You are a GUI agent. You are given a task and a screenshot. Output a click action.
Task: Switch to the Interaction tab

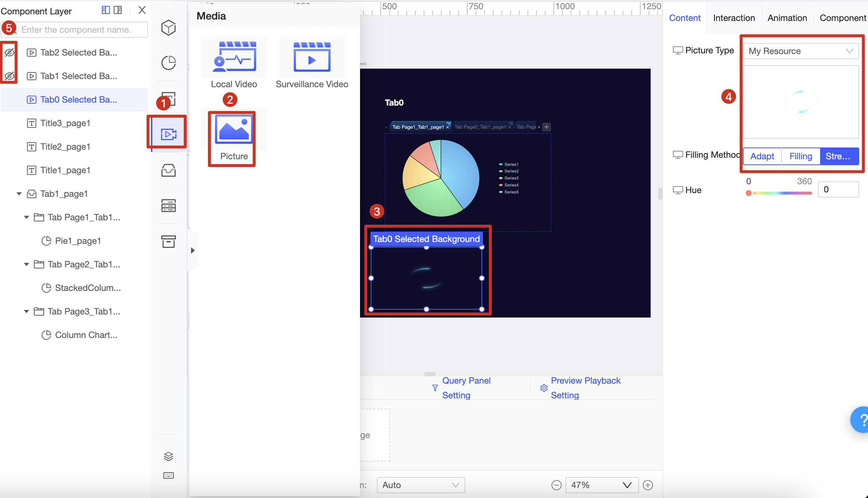tap(734, 18)
